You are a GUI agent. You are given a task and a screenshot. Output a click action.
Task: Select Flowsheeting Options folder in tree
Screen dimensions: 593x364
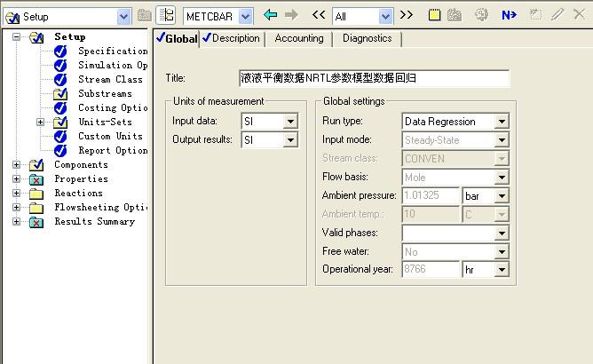coord(100,208)
